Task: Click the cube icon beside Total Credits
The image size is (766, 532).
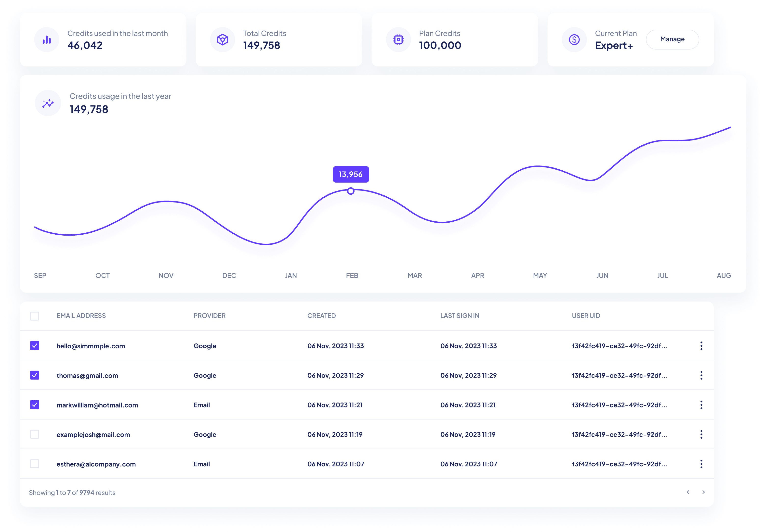Action: [x=223, y=40]
